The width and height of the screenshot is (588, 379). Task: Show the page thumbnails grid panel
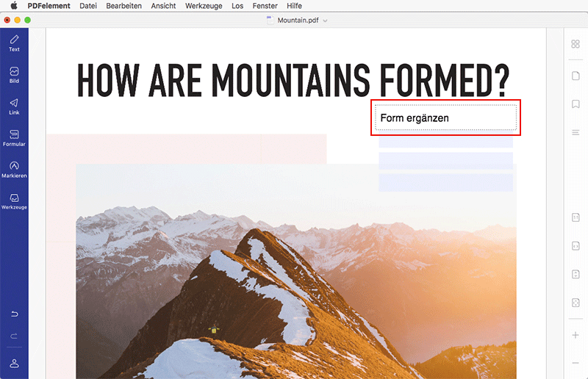tap(576, 44)
